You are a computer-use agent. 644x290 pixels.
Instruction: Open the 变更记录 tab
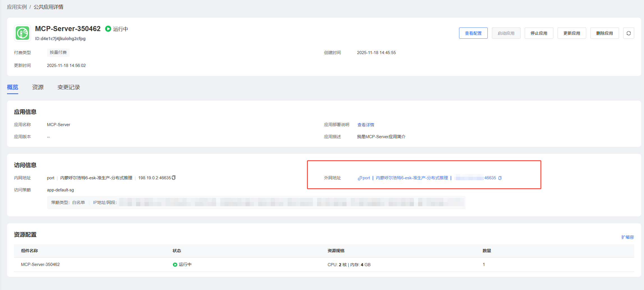tap(69, 87)
